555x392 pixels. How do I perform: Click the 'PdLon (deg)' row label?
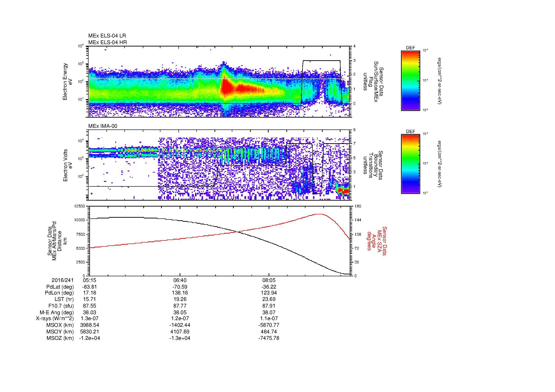pyautogui.click(x=59, y=293)
